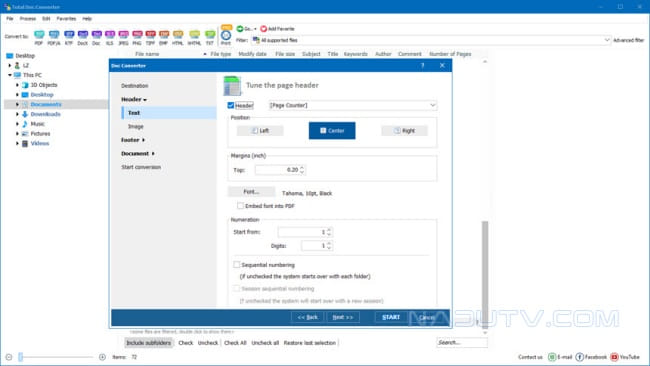Image resolution: width=650 pixels, height=366 pixels.
Task: Choose RTF as the output format
Action: tap(69, 37)
